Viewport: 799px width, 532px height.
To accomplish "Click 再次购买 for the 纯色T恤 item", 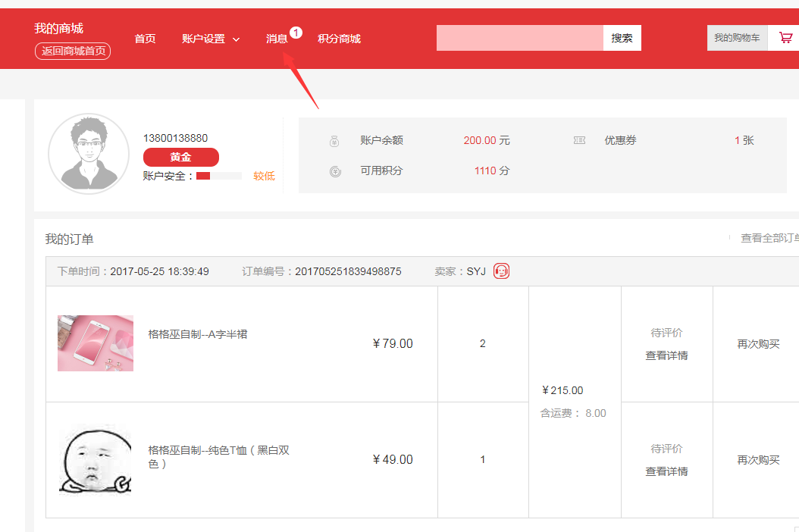I will point(758,460).
